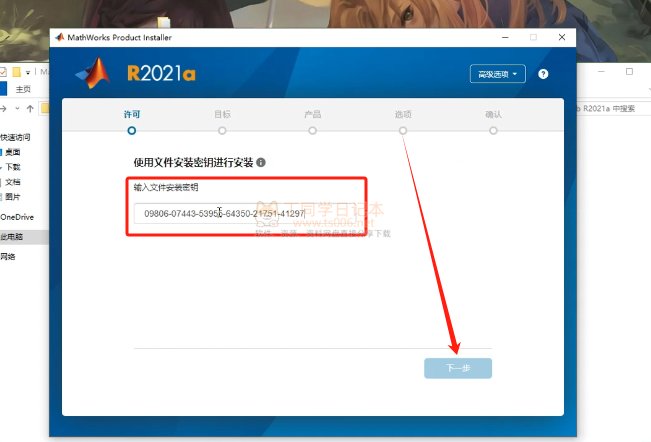Click the info icon beside installation key heading
The height and width of the screenshot is (442, 651).
tap(261, 162)
